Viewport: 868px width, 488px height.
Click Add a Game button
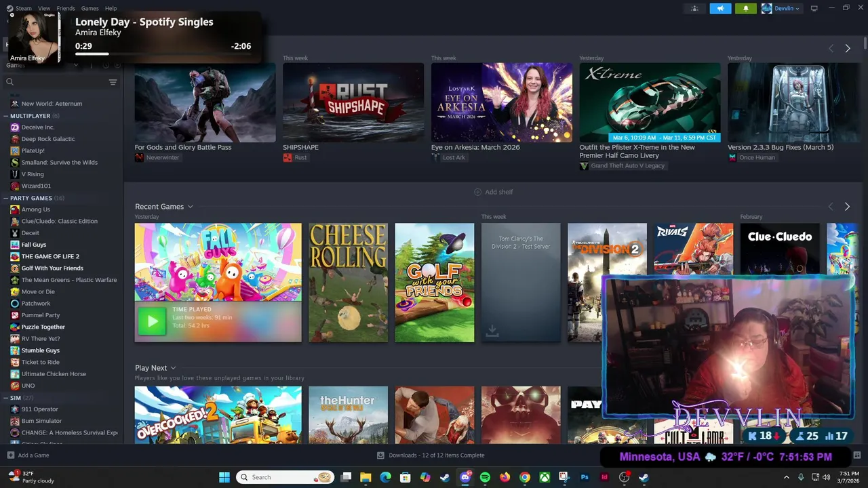[x=28, y=455]
